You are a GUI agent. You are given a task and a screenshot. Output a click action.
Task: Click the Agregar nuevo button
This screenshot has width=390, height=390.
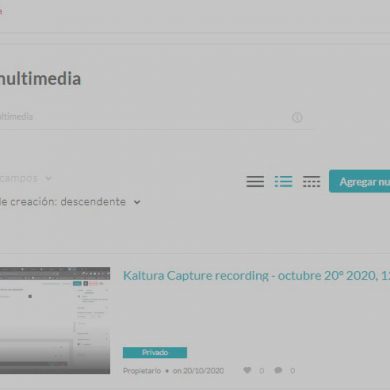coord(359,181)
